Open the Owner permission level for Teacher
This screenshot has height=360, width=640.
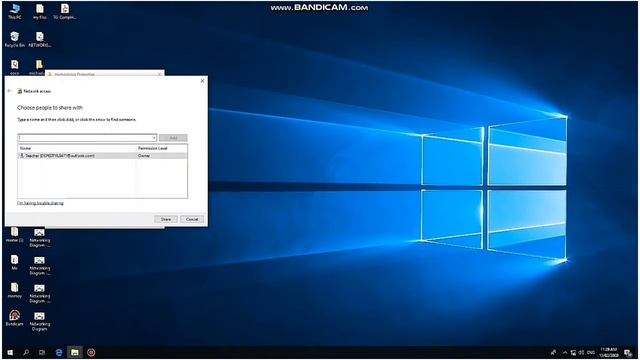144,156
